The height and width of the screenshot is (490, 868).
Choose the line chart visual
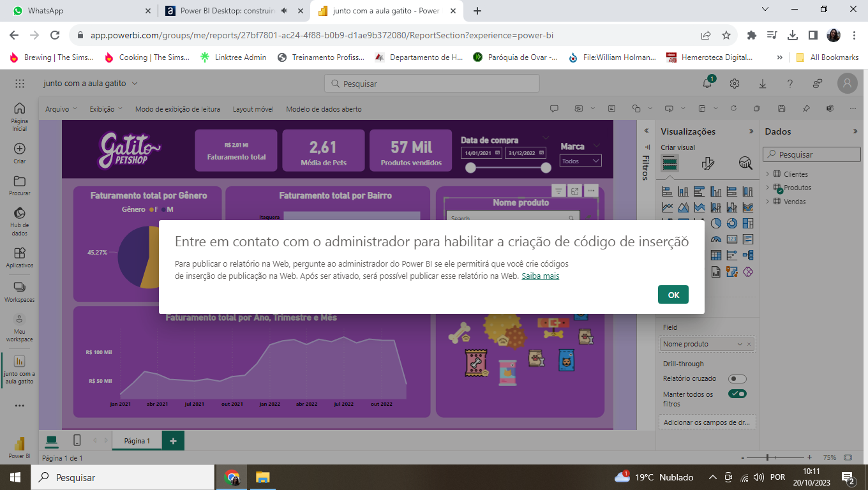(668, 207)
